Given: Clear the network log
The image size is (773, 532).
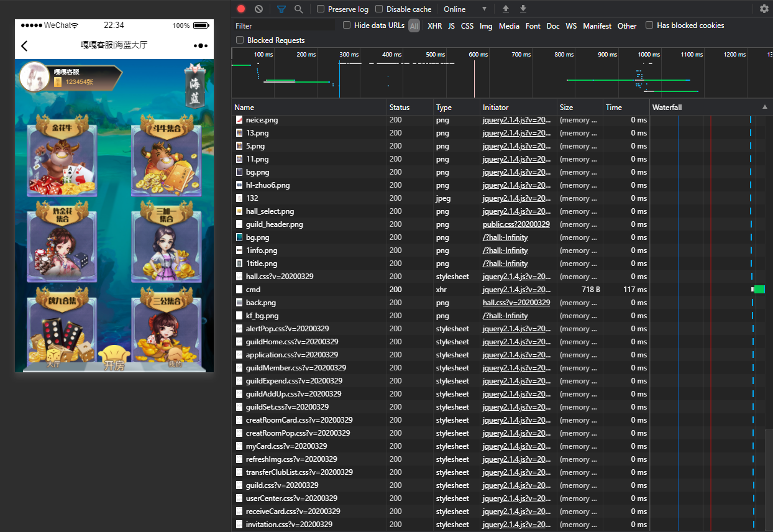Looking at the screenshot, I should point(258,9).
